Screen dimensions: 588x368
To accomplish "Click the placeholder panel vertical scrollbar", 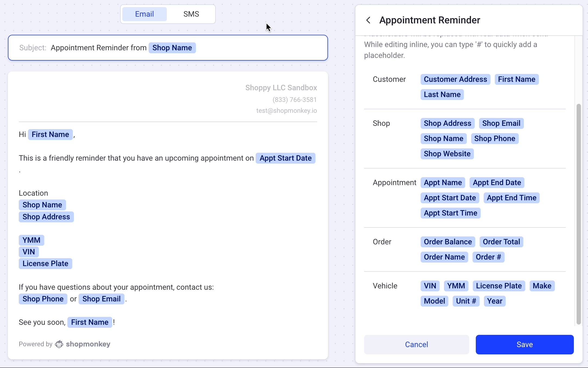I will [x=579, y=214].
